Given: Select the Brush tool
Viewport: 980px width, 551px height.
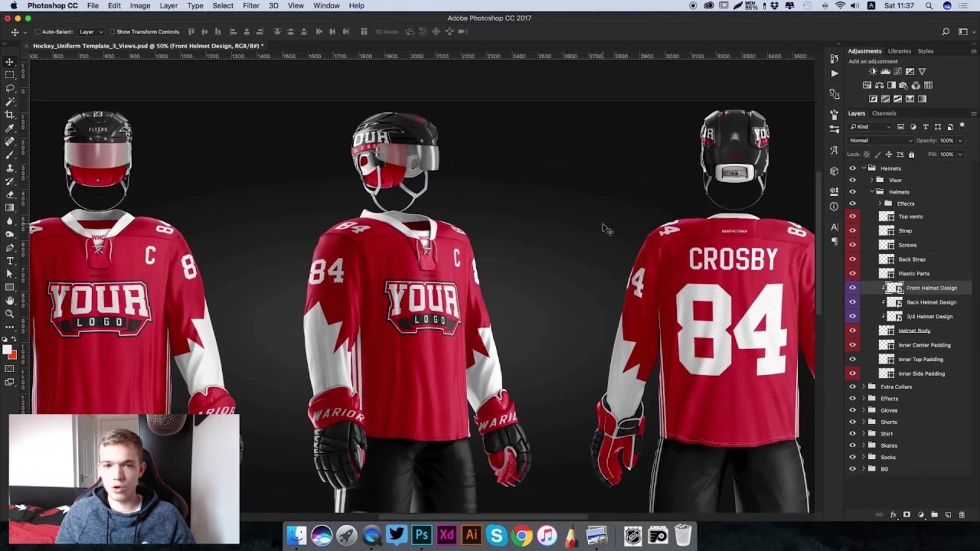Looking at the screenshot, I should pyautogui.click(x=10, y=155).
